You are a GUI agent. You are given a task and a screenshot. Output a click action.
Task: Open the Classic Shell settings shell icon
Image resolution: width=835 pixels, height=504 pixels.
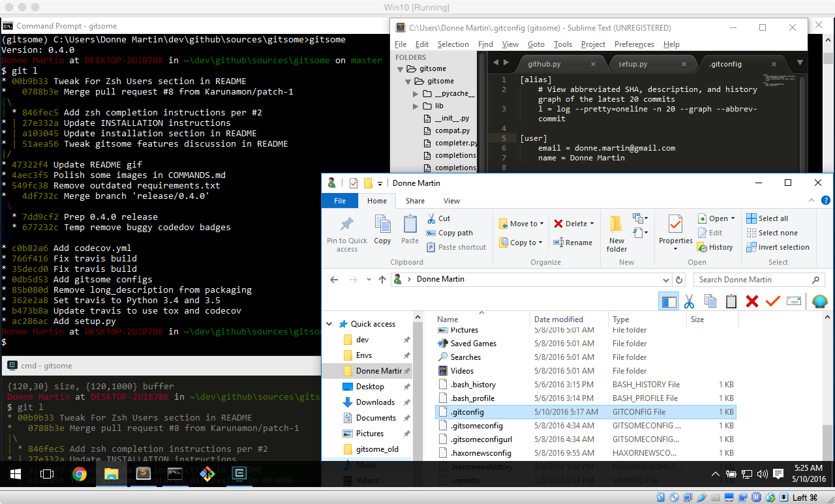(x=820, y=301)
